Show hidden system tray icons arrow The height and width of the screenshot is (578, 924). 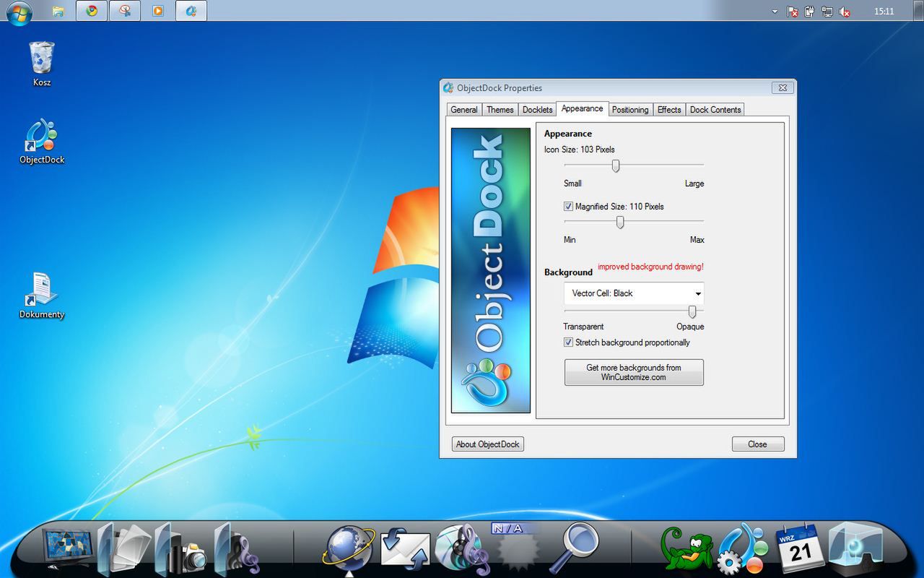(775, 12)
